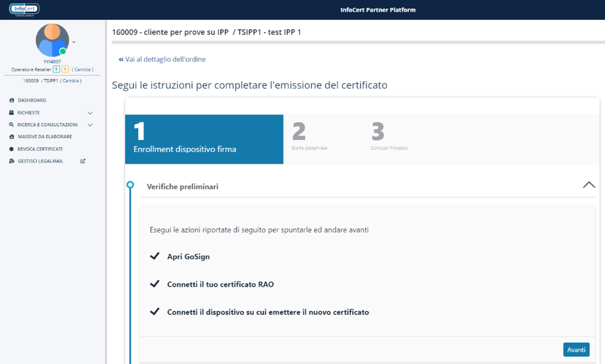Open REVOCA CERTIFICATI menu item
This screenshot has width=605, height=364.
coord(40,149)
